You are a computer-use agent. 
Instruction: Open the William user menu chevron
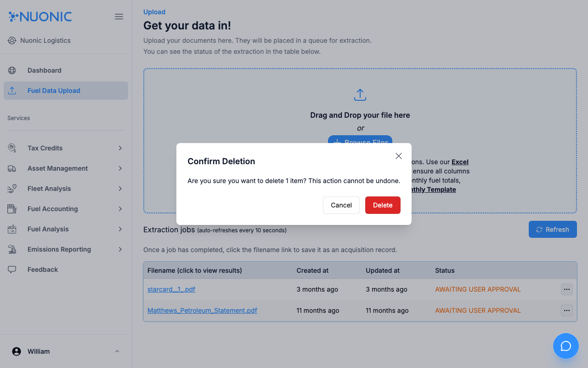click(x=117, y=351)
